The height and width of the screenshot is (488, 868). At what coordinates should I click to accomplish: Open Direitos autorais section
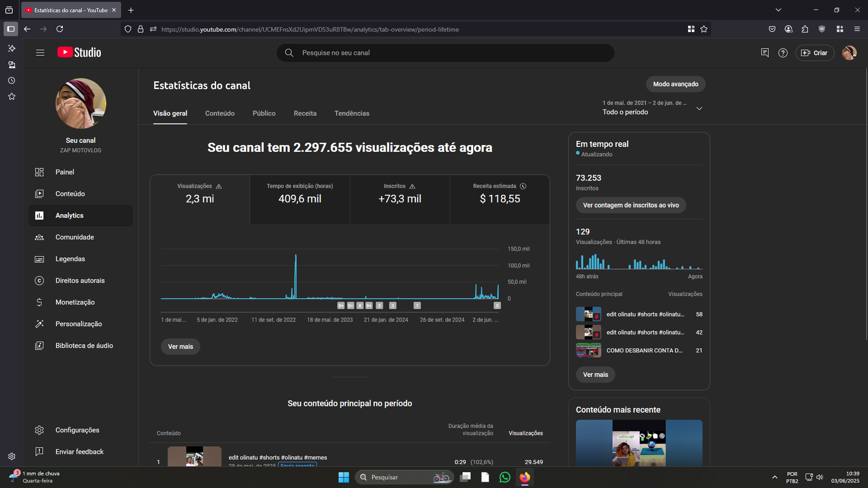coord(80,280)
